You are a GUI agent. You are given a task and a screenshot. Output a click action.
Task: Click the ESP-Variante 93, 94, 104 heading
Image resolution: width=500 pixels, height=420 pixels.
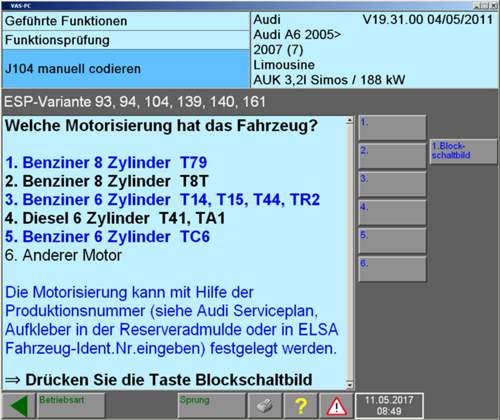click(135, 102)
